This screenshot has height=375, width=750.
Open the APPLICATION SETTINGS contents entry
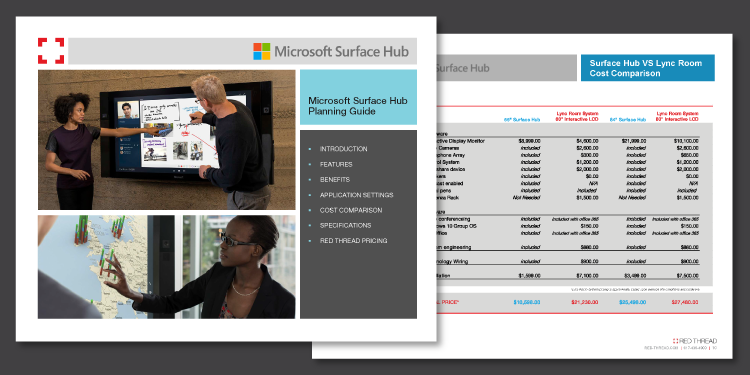coord(356,195)
